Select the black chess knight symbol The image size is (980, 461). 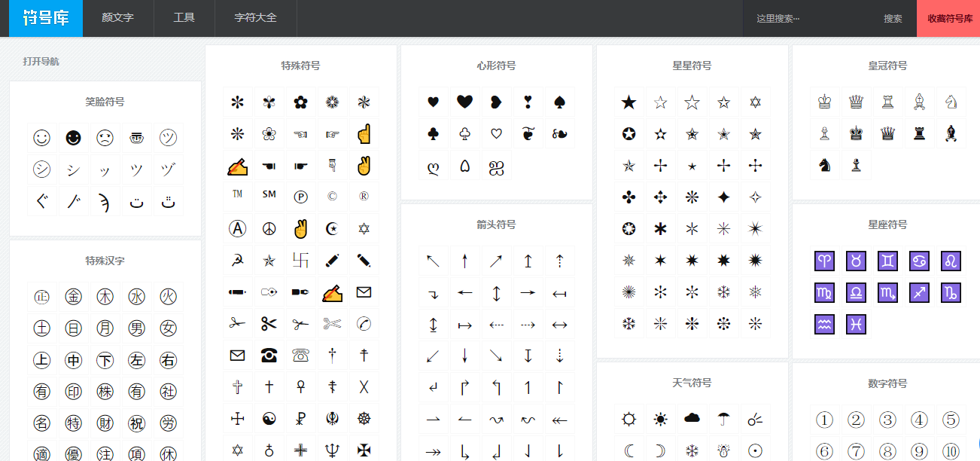click(824, 165)
